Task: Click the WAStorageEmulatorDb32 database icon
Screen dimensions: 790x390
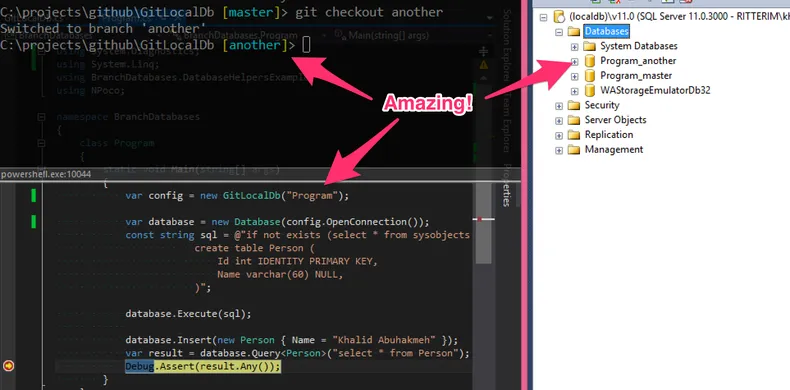Action: (589, 91)
